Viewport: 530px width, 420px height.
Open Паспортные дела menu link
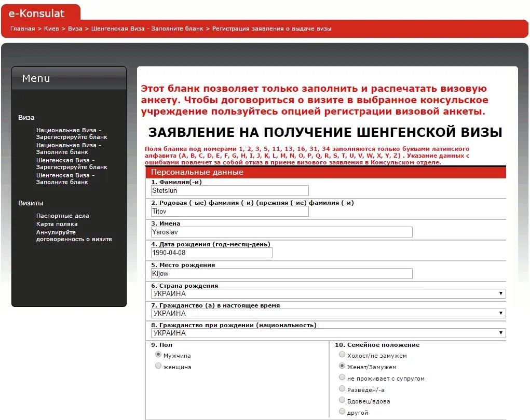pyautogui.click(x=62, y=216)
